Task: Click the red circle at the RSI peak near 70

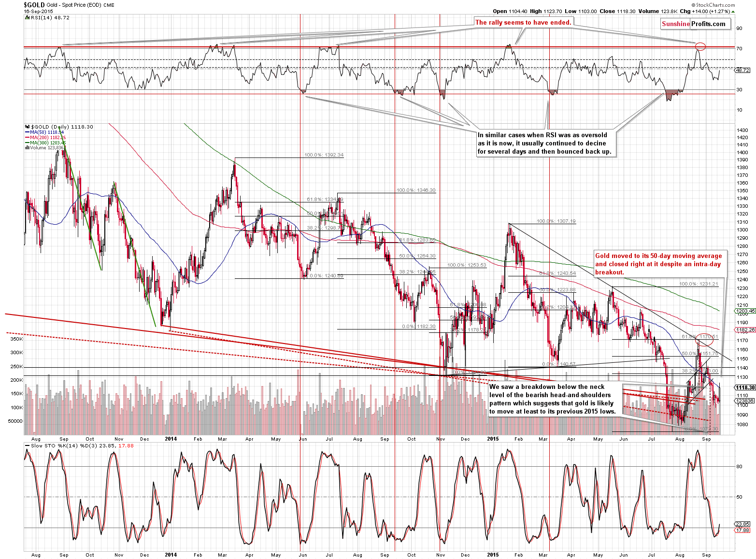Action: pyautogui.click(x=700, y=46)
